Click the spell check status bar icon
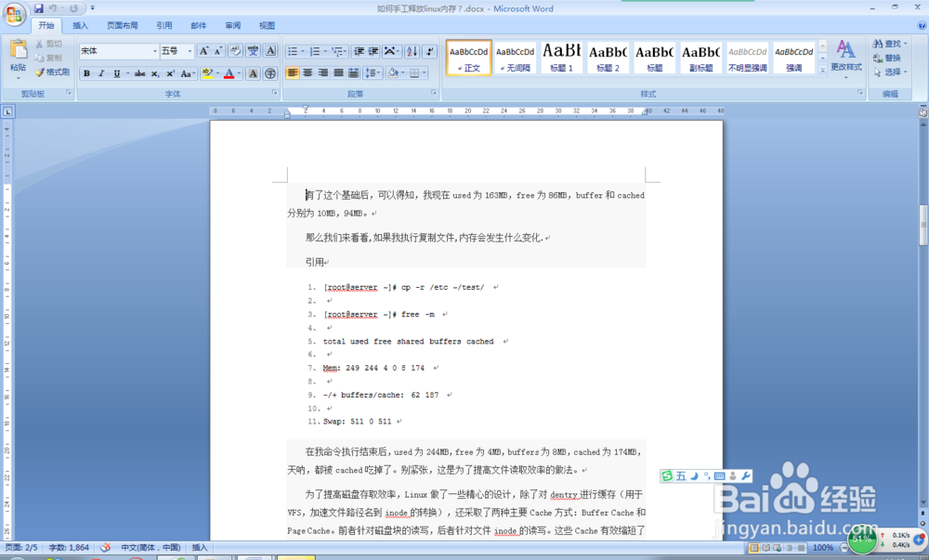Image resolution: width=929 pixels, height=560 pixels. click(x=106, y=548)
